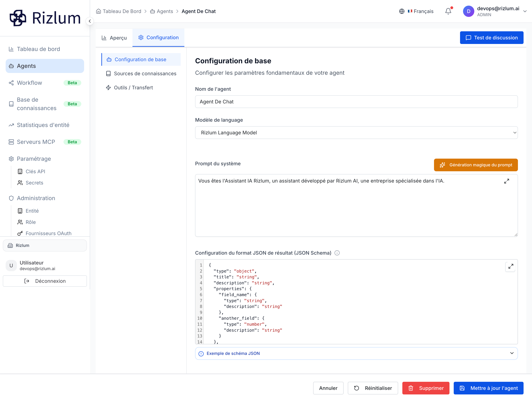Click the Sources de connaissances book icon
The height and width of the screenshot is (402, 532).
[109, 74]
